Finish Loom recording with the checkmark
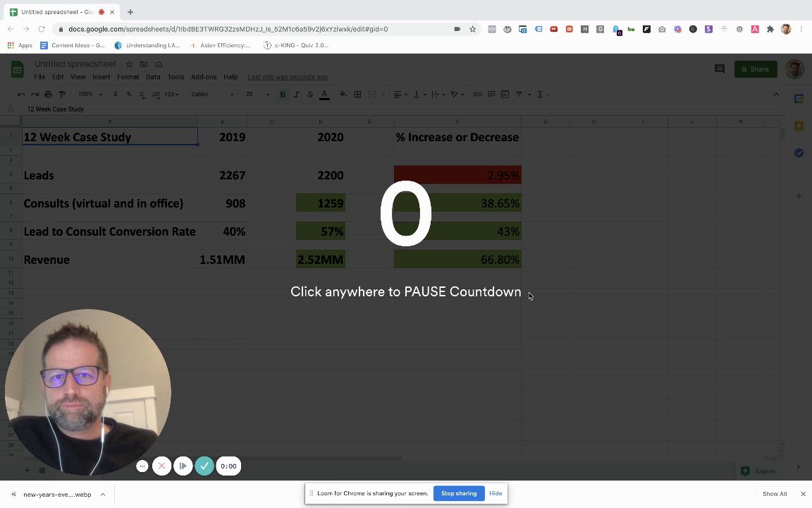Viewport: 812px width, 508px height. pyautogui.click(x=204, y=466)
